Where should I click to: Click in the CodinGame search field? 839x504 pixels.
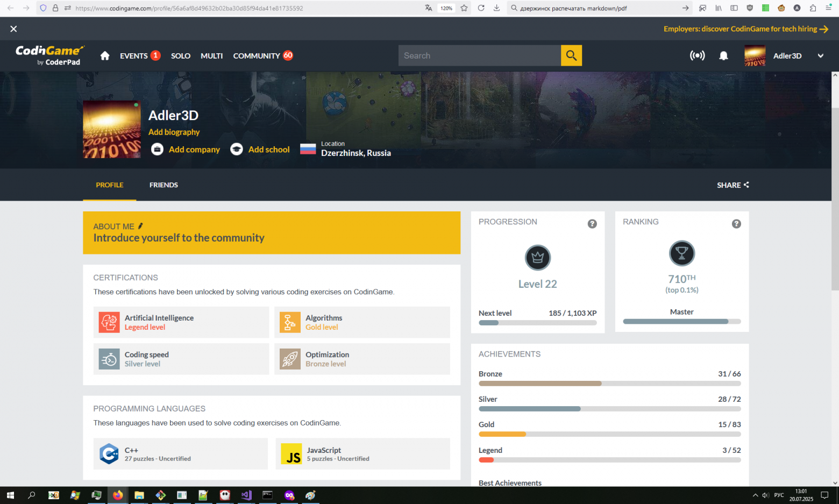[x=479, y=56]
